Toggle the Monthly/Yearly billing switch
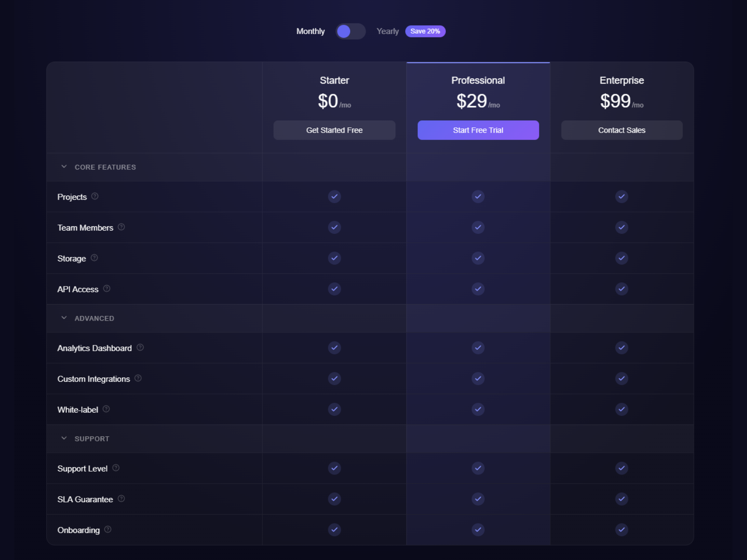Image resolution: width=747 pixels, height=560 pixels. pos(350,31)
